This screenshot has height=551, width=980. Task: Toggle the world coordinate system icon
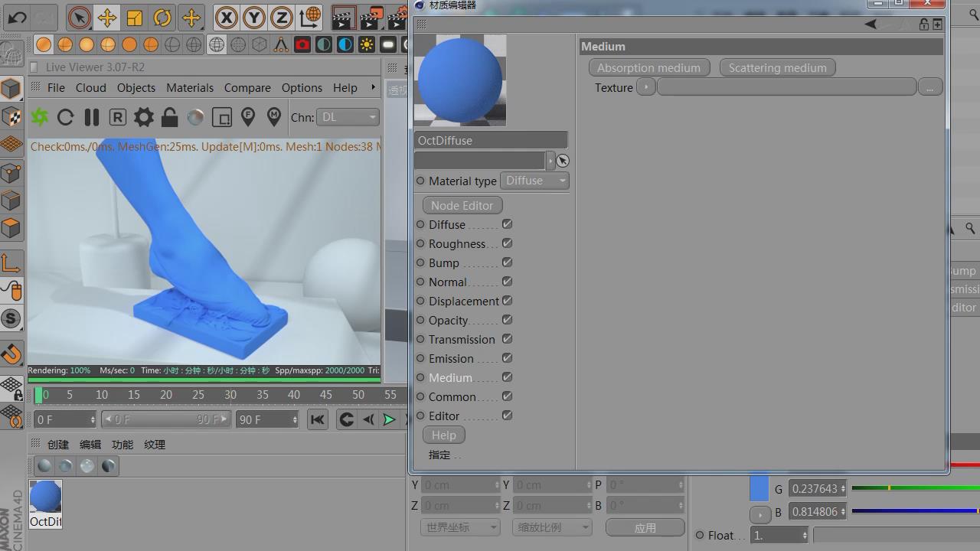click(x=310, y=17)
